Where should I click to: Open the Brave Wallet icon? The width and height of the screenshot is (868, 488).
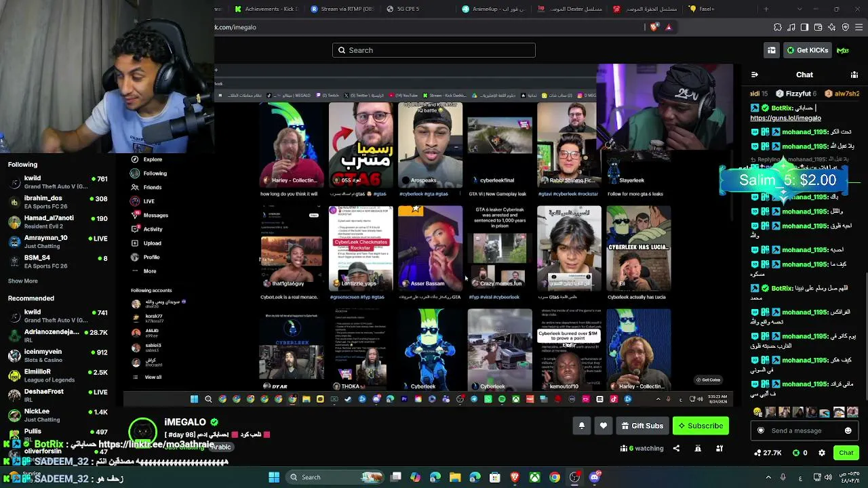pyautogui.click(x=818, y=27)
